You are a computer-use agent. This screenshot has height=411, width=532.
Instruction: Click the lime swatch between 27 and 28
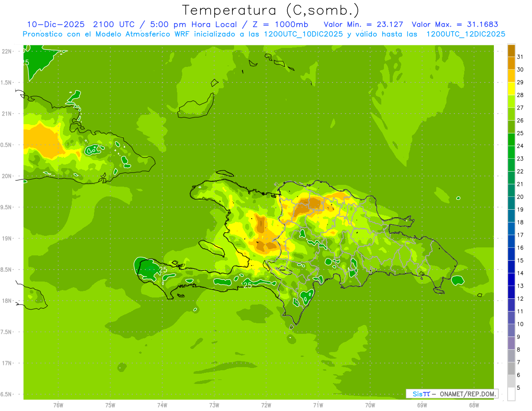511,101
